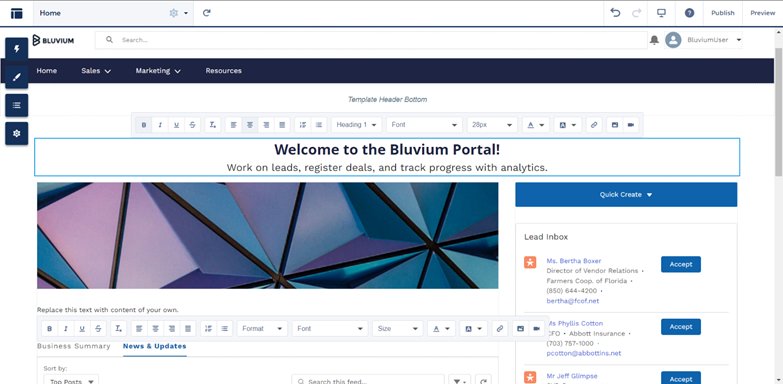
Task: Publish the site
Action: (x=723, y=13)
